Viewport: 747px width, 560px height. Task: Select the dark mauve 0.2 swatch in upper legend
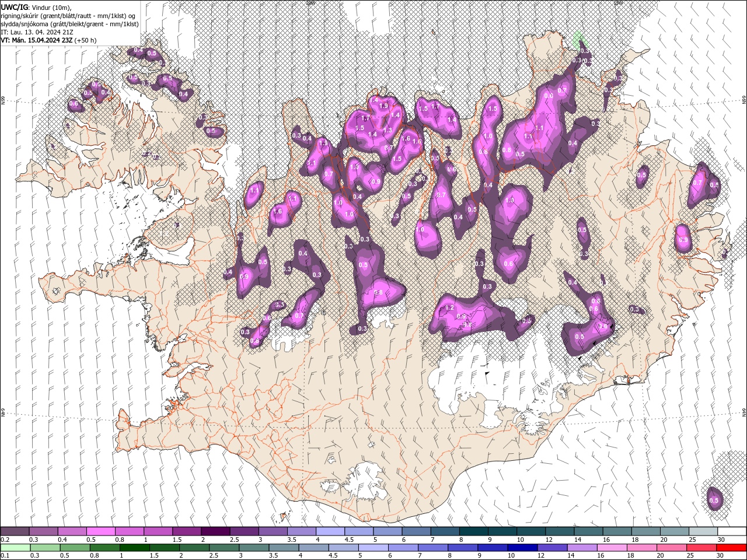click(15, 531)
